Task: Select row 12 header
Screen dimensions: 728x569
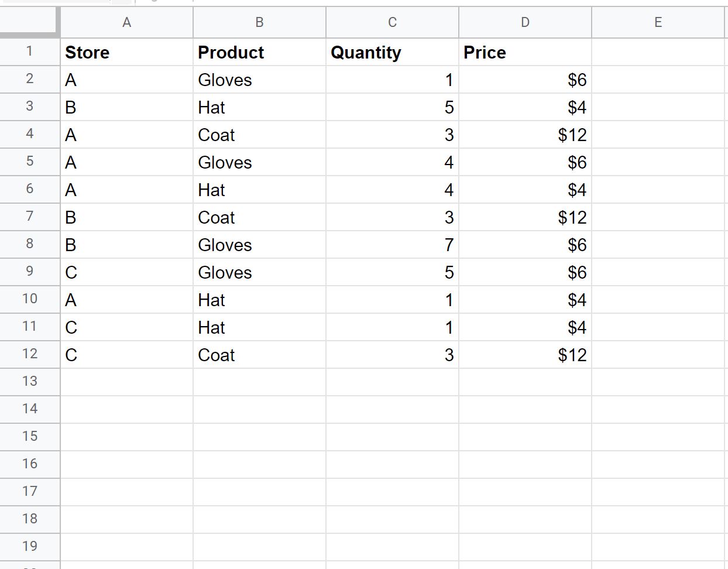Action: pyautogui.click(x=30, y=355)
